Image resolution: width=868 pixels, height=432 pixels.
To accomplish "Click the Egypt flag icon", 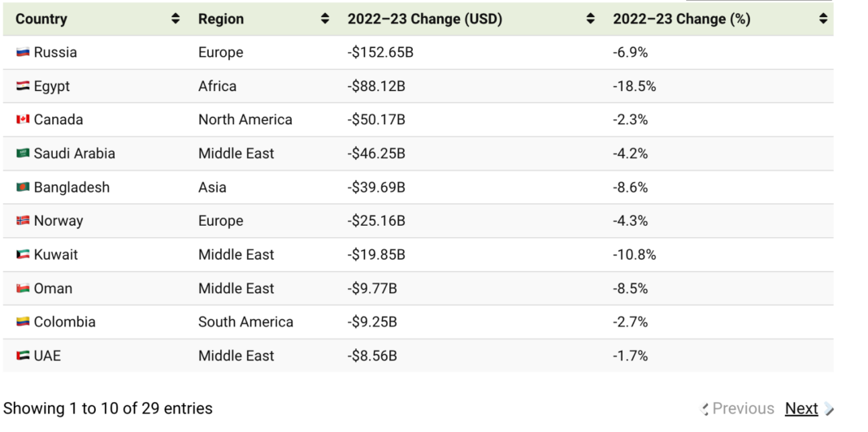I will [x=23, y=86].
